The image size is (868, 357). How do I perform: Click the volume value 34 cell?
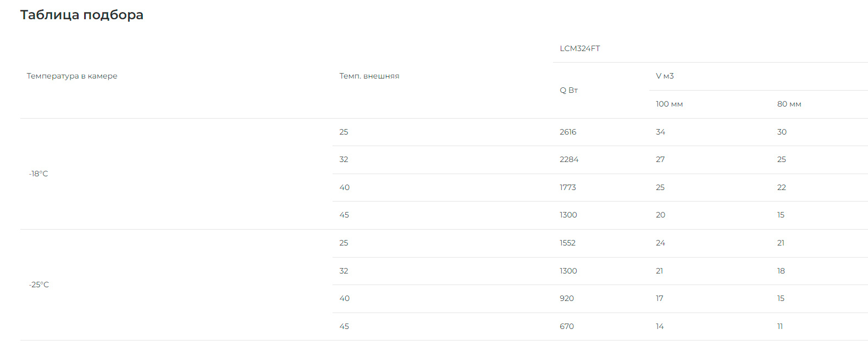[660, 132]
